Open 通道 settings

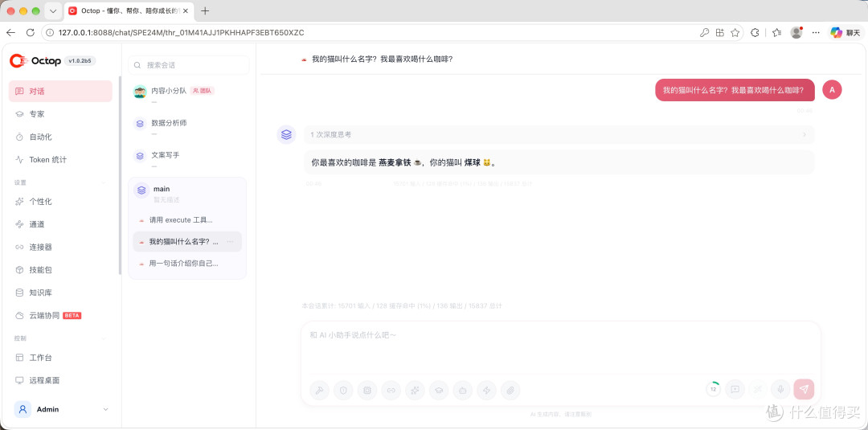click(60, 224)
